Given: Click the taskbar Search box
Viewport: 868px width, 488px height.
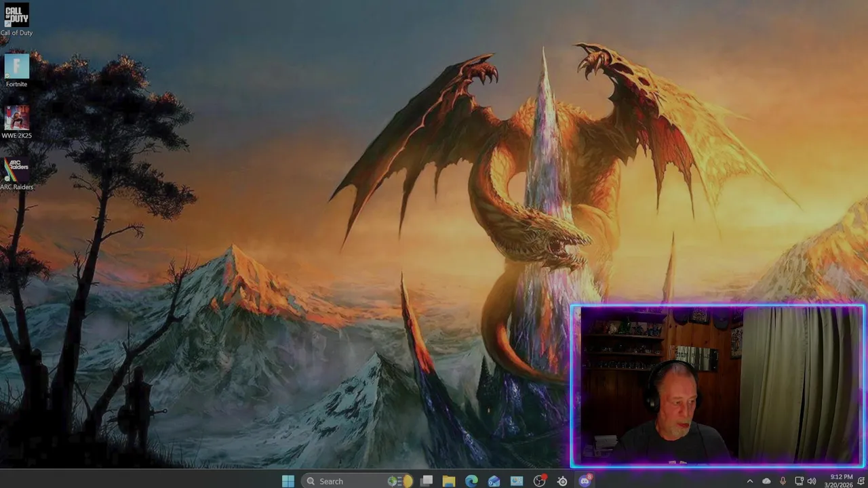Looking at the screenshot, I should pos(357,481).
